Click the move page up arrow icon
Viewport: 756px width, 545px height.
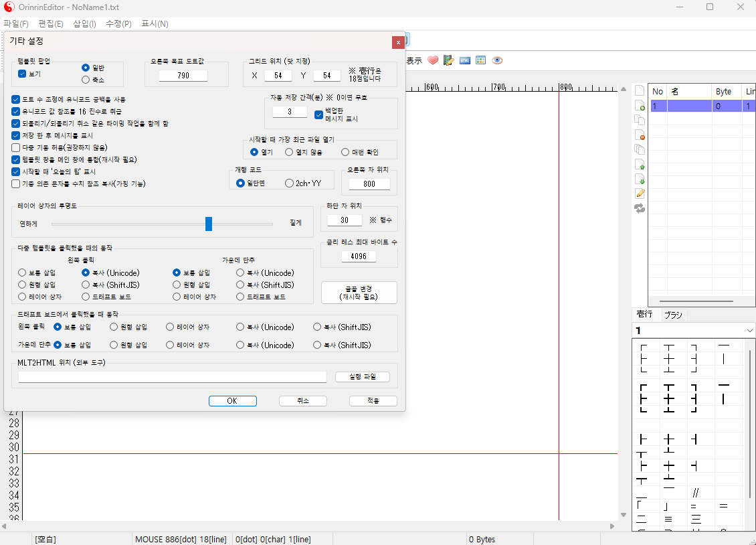640,164
